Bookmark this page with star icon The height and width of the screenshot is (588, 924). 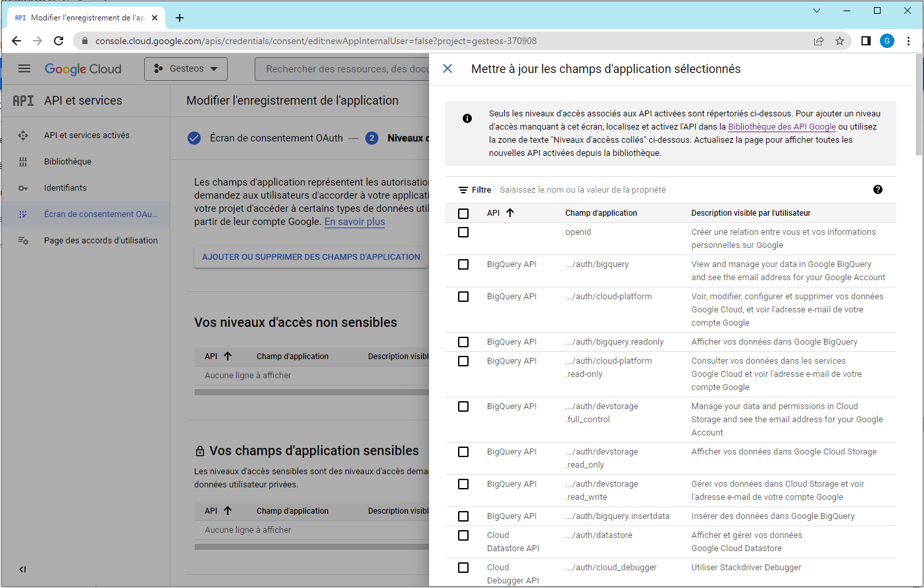click(840, 41)
